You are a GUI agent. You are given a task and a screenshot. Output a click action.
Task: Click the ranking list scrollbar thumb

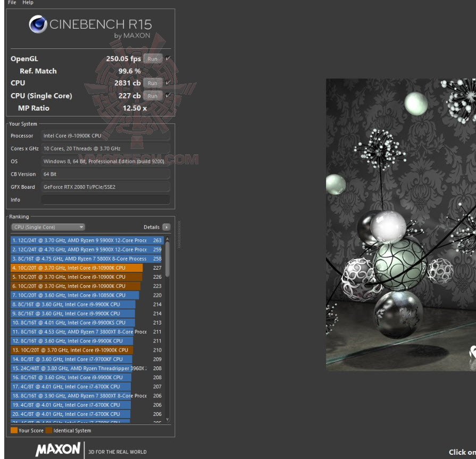coord(168,259)
